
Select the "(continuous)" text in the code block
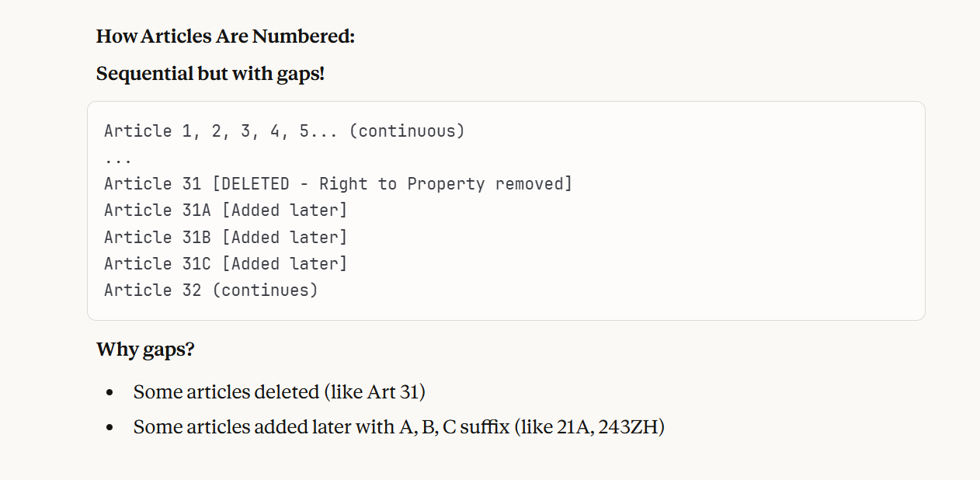pyautogui.click(x=406, y=130)
